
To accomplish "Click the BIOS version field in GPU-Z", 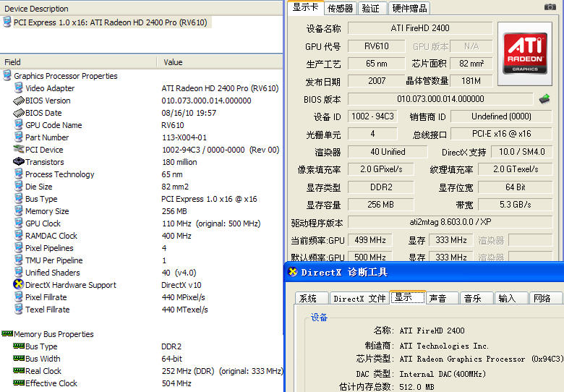I will point(440,98).
